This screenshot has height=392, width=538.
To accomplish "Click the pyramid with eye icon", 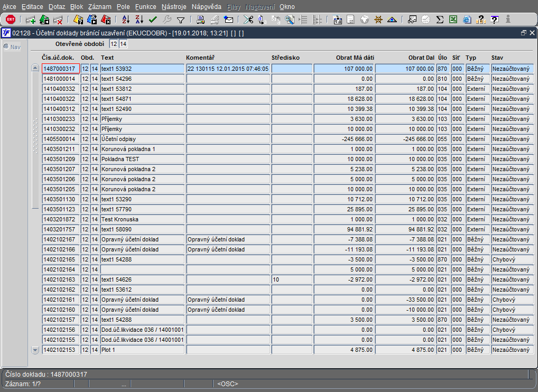I will click(x=392, y=20).
